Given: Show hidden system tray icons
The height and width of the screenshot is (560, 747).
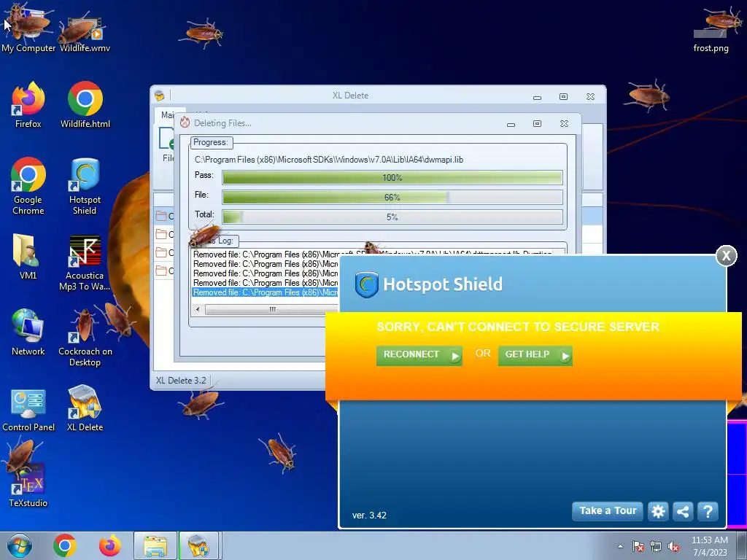Looking at the screenshot, I should click(x=620, y=546).
